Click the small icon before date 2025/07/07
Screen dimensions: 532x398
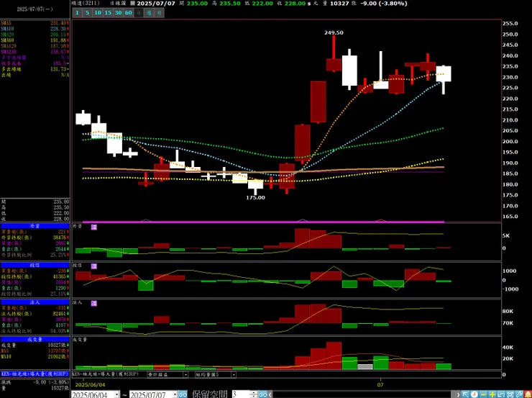click(x=132, y=4)
